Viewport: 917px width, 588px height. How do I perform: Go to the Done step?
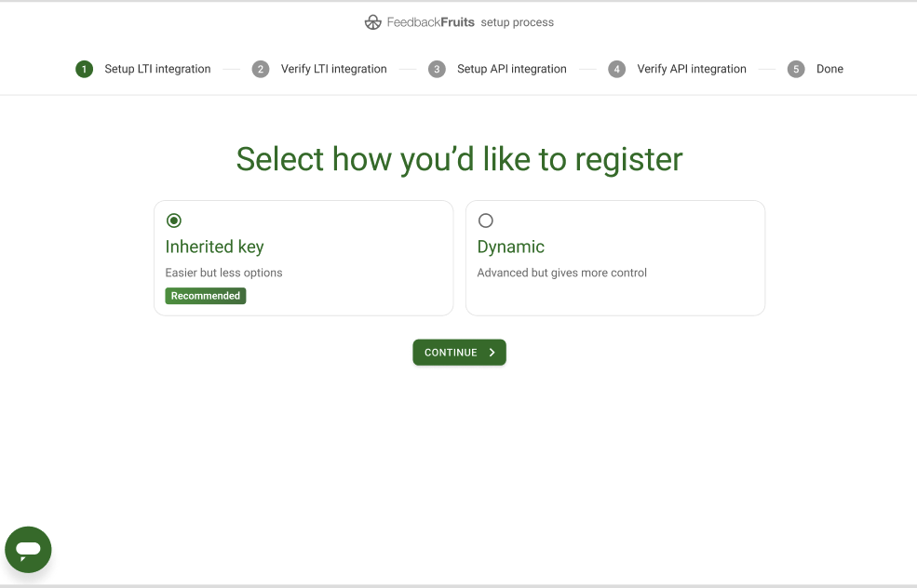coord(829,69)
